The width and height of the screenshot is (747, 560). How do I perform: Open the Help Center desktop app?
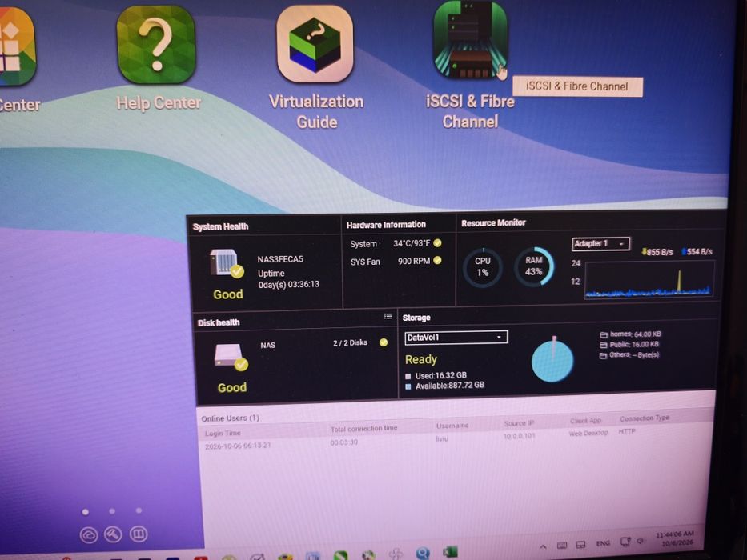point(156,46)
